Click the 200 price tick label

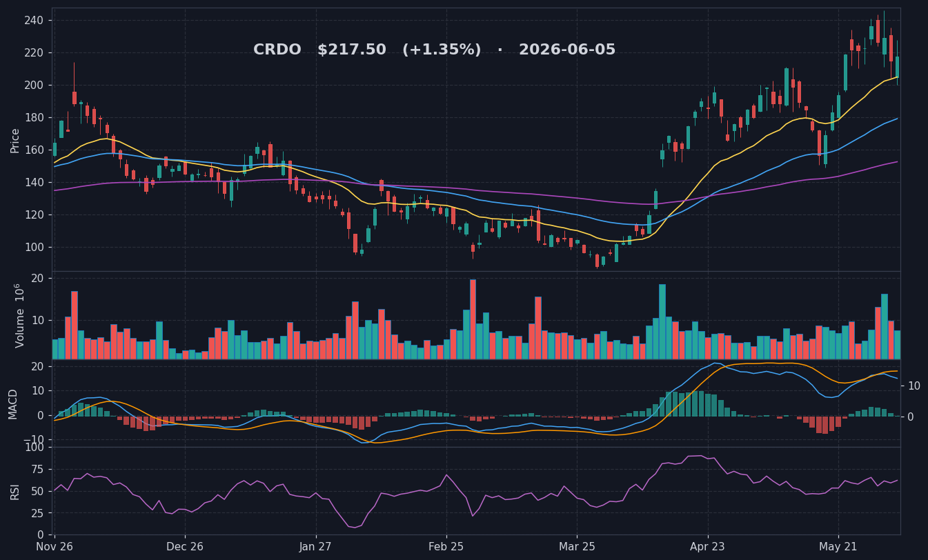pos(33,86)
